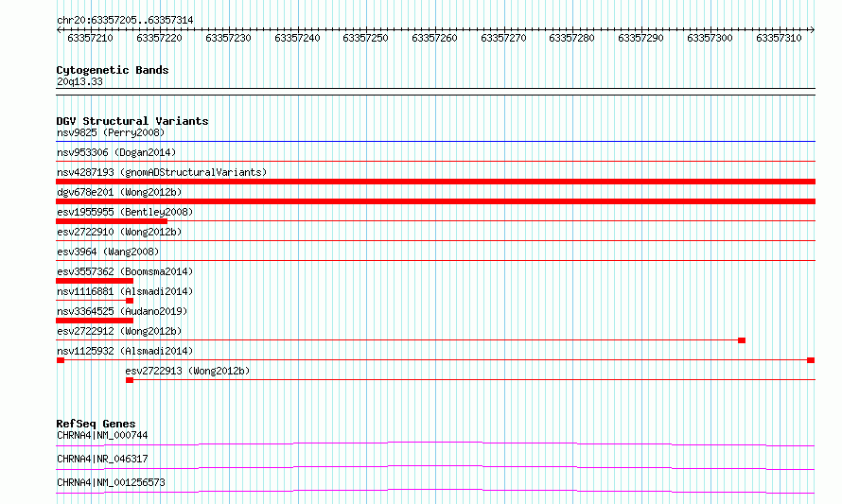This screenshot has width=842, height=504.
Task: Select esv2722913 (Wong2012b) label
Action: pyautogui.click(x=187, y=371)
